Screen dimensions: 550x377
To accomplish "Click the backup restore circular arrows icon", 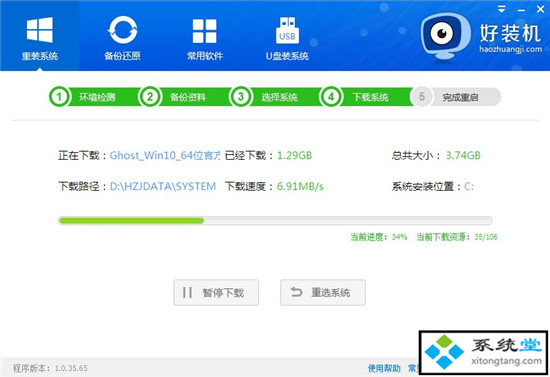I will pyautogui.click(x=122, y=30).
